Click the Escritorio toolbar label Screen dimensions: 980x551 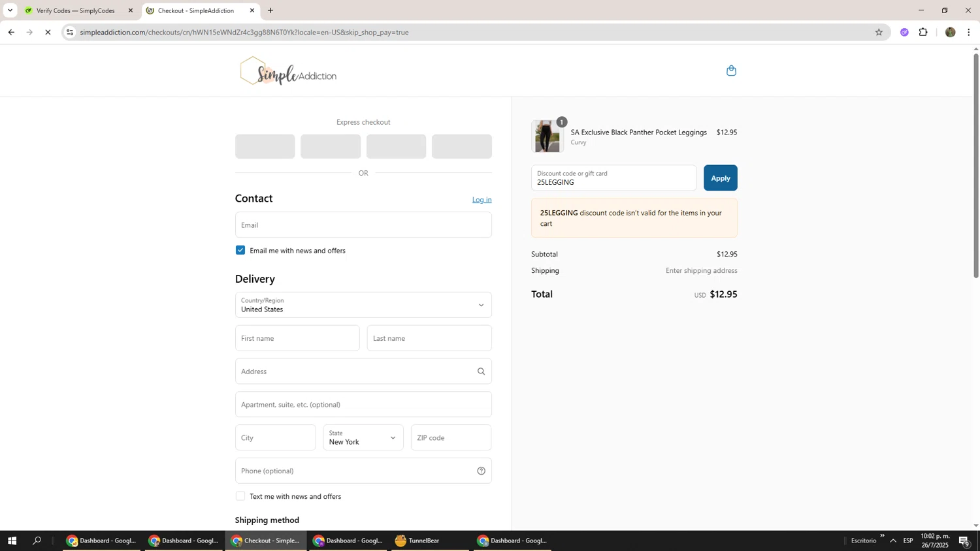(864, 541)
